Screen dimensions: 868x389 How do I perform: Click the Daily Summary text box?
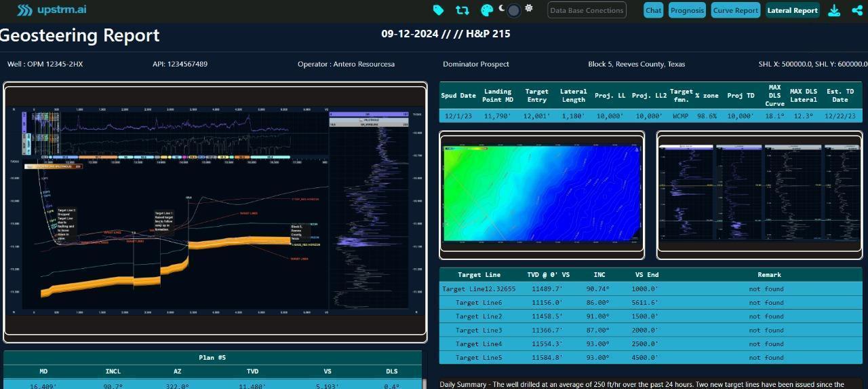click(x=650, y=384)
